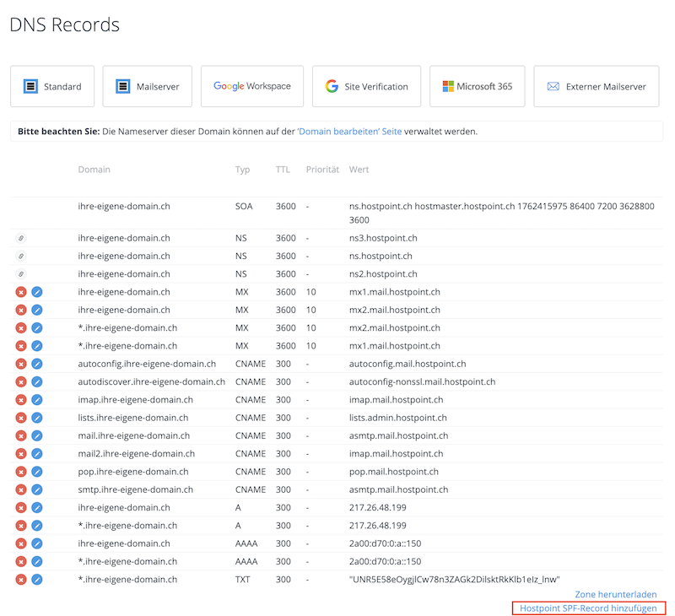Click the Priorität column header
Viewport: 675px width, 616px height.
tap(322, 170)
